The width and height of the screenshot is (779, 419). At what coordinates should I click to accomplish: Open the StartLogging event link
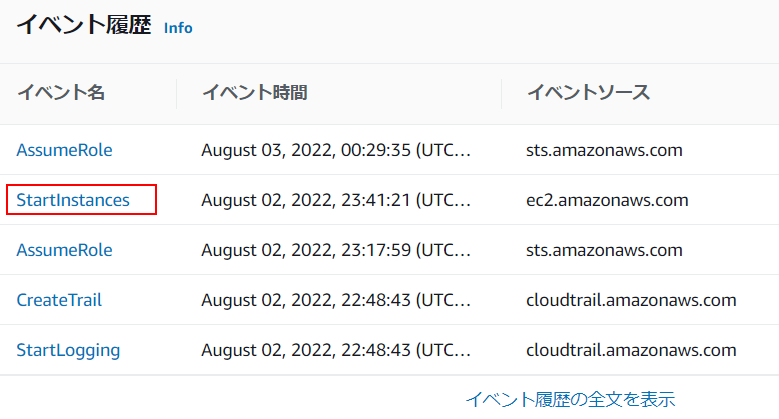tap(68, 350)
